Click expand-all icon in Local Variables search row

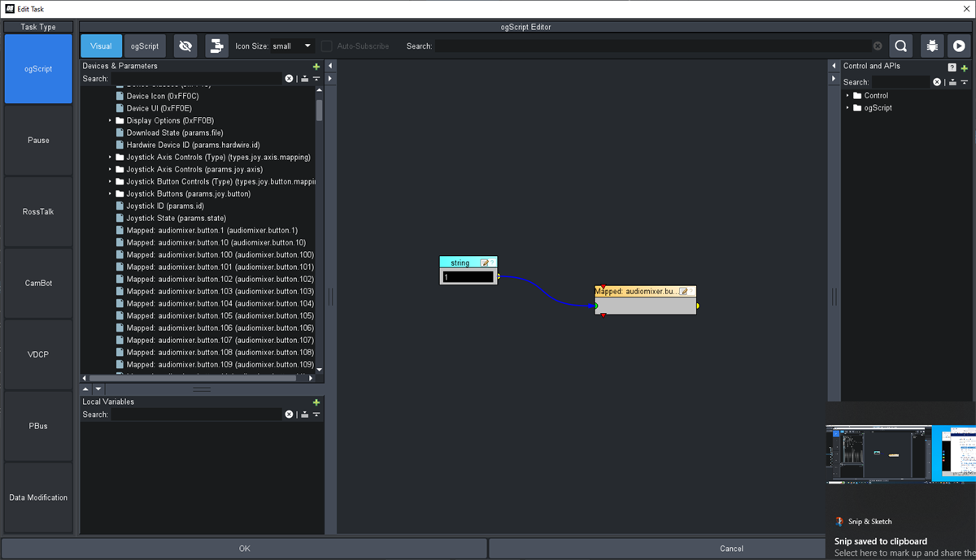click(x=304, y=415)
